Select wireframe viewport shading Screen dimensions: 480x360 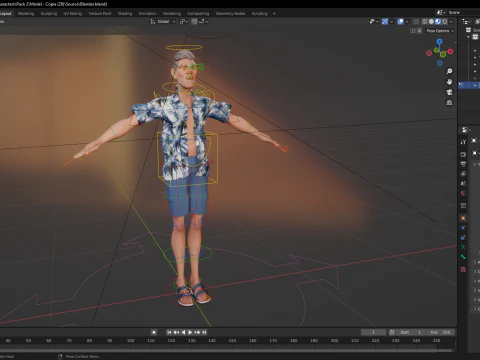coord(425,22)
